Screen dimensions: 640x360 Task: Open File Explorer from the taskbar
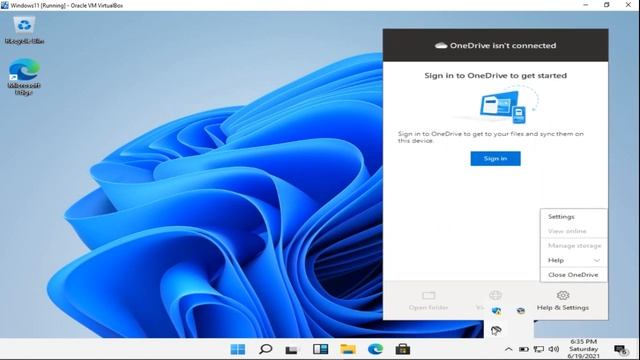click(348, 349)
